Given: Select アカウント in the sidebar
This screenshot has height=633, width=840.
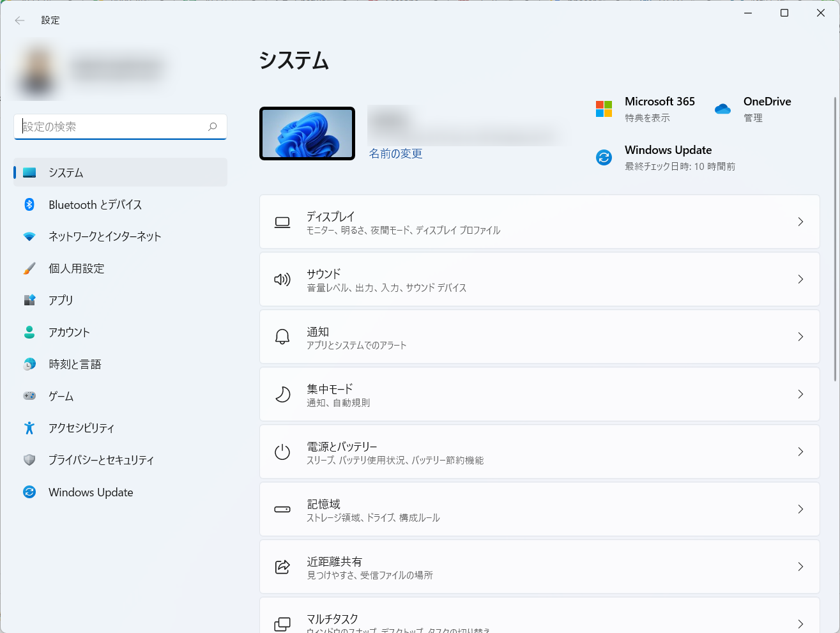Looking at the screenshot, I should click(x=69, y=332).
